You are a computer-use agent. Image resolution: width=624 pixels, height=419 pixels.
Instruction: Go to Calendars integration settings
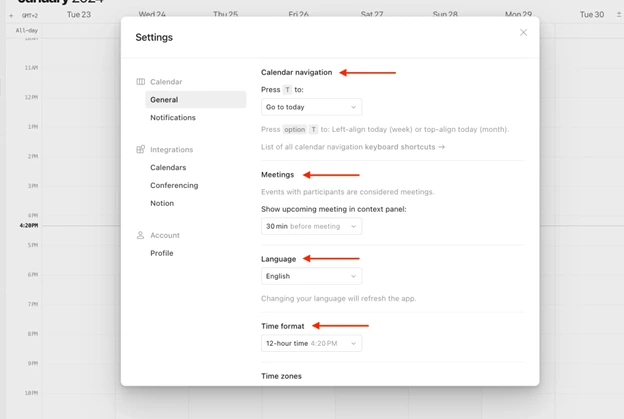pyautogui.click(x=168, y=168)
